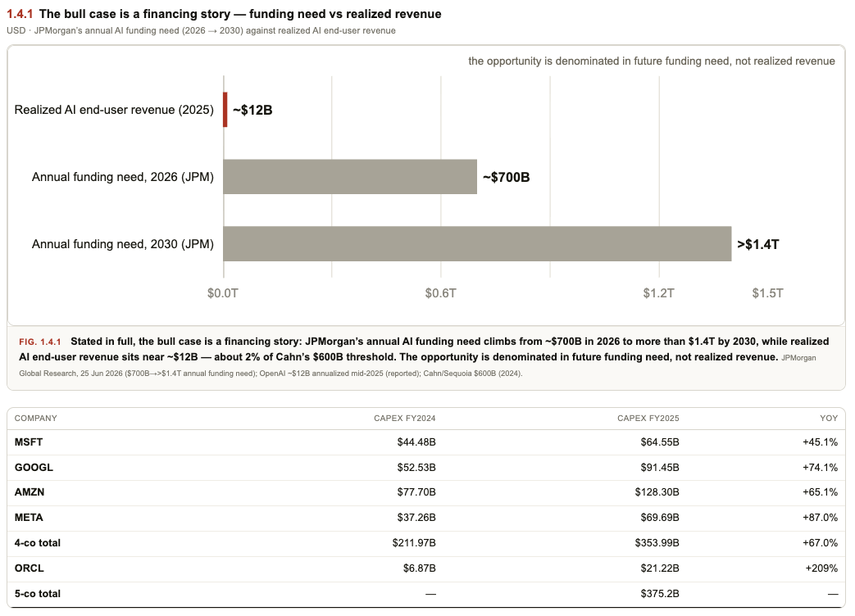Click the GOOGL YoY value '+74.1%'
Screen dimensions: 855x616
(820, 467)
